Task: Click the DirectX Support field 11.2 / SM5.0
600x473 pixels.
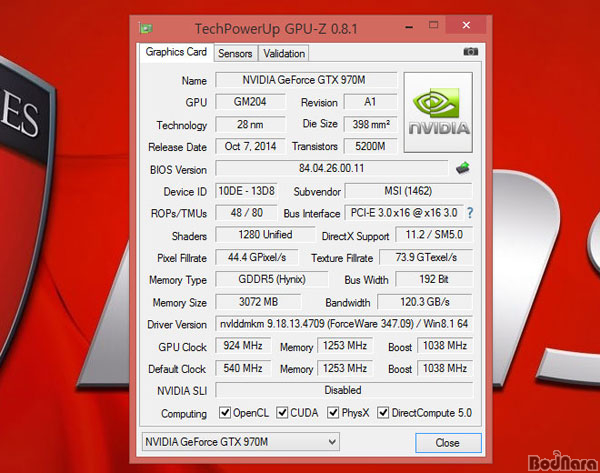Action: 434,235
